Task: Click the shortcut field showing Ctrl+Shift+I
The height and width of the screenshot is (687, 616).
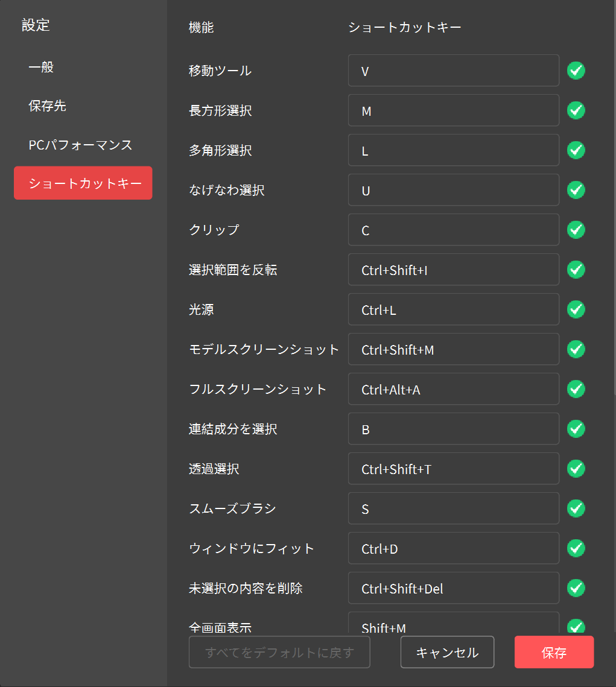Action: pos(453,270)
